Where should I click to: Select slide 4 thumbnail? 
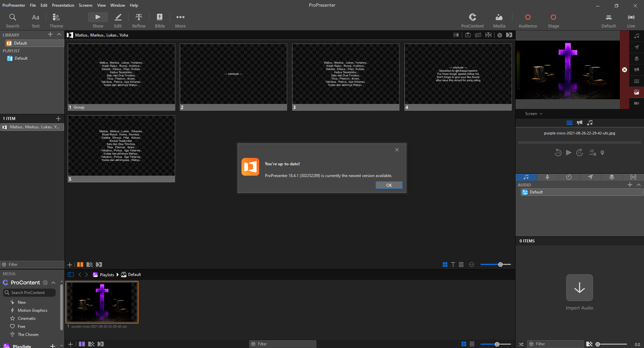(458, 77)
